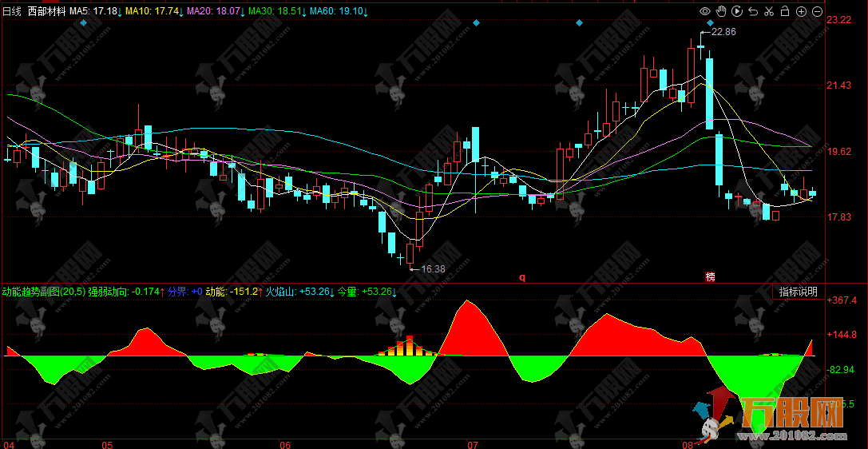Click the 22.86 high price label

point(723,32)
